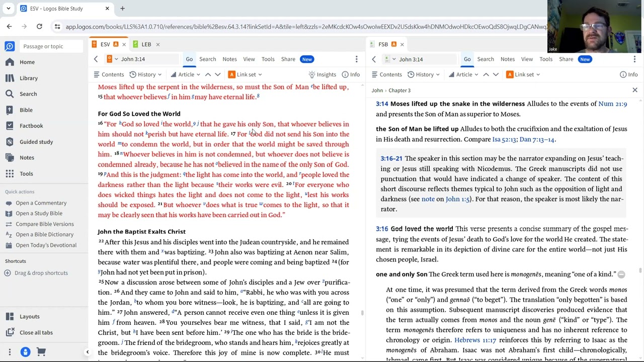Viewport: 644px width, 362px height.
Task: Click the Logos app logo icon
Action: tap(10, 46)
